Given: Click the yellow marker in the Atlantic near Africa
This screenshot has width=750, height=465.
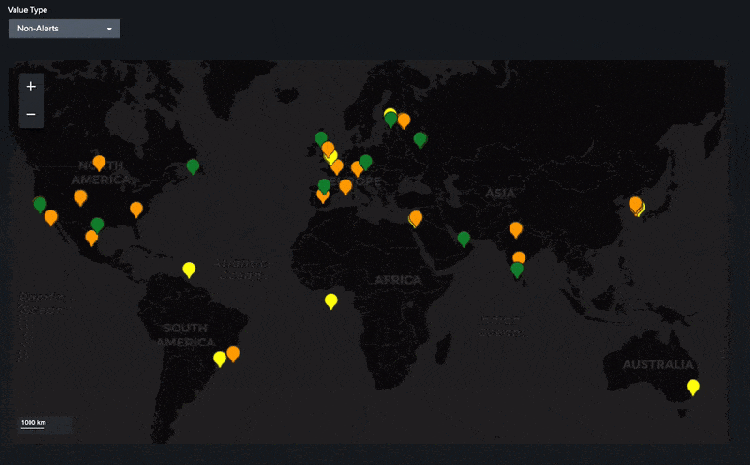Looking at the screenshot, I should point(331,300).
